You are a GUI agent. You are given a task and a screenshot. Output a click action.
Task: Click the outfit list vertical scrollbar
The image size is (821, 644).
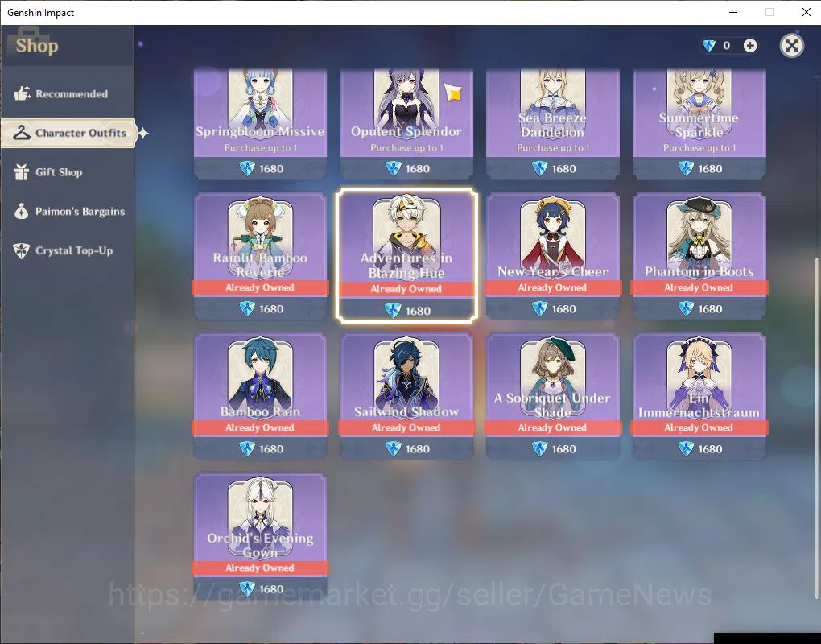(816, 427)
